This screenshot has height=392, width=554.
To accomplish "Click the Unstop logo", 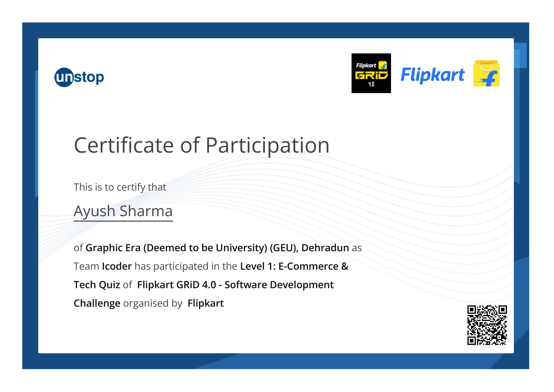I will coord(79,77).
